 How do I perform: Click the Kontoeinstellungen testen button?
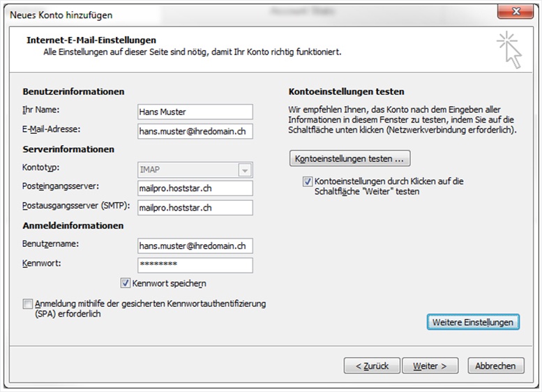tap(349, 158)
